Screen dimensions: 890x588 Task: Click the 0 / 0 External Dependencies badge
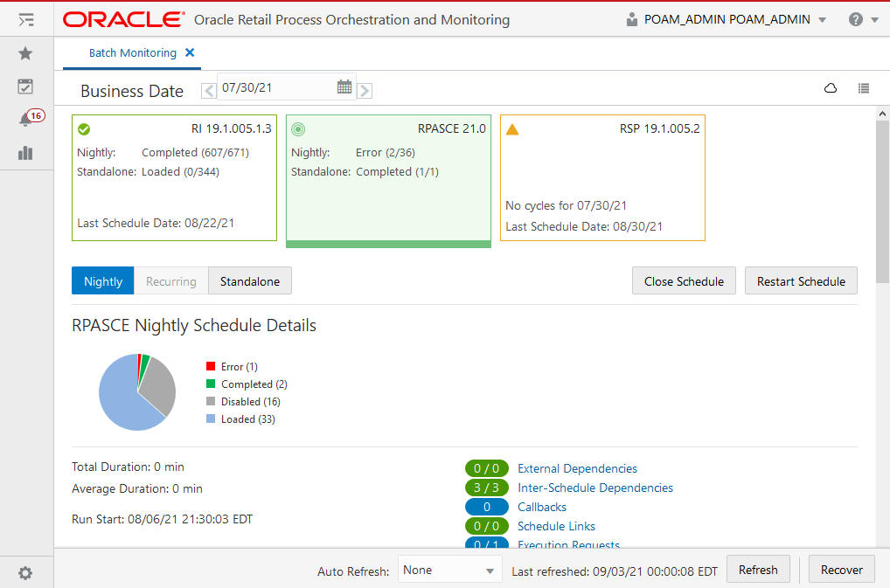[x=486, y=468]
